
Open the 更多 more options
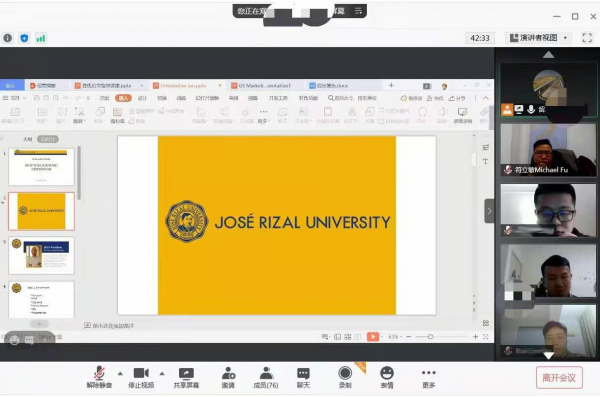point(429,378)
